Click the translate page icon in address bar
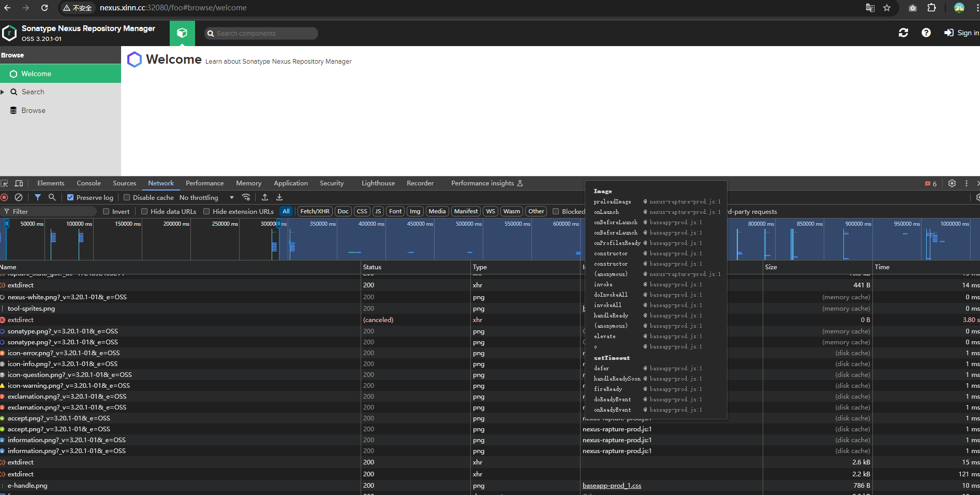 (870, 8)
